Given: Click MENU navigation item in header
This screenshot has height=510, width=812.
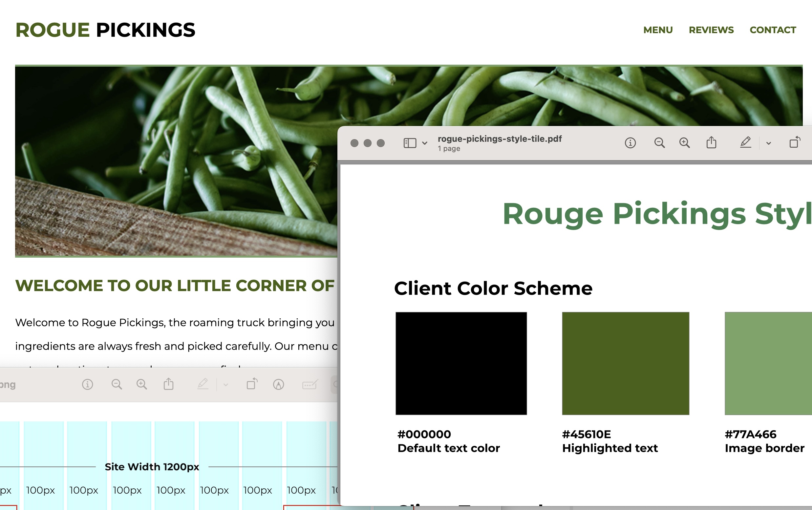Looking at the screenshot, I should [657, 30].
